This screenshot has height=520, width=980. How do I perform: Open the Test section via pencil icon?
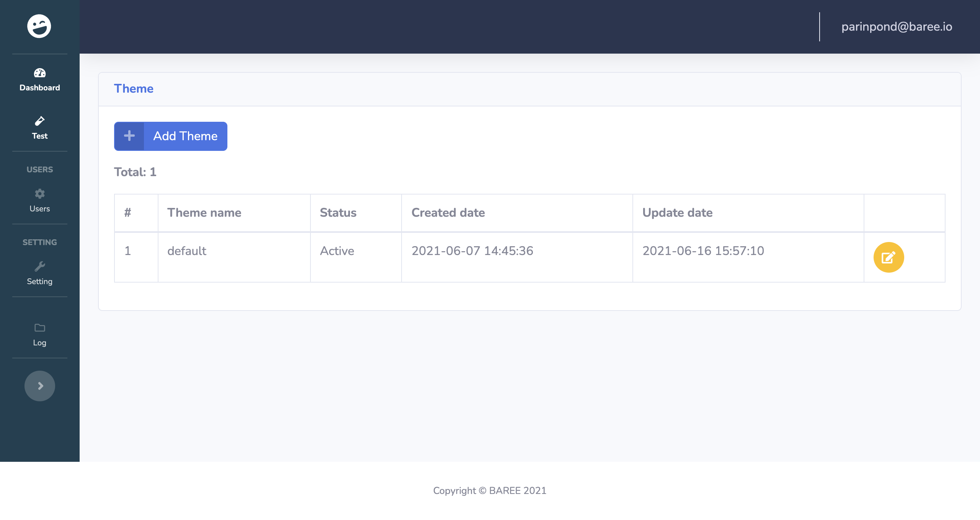point(39,122)
